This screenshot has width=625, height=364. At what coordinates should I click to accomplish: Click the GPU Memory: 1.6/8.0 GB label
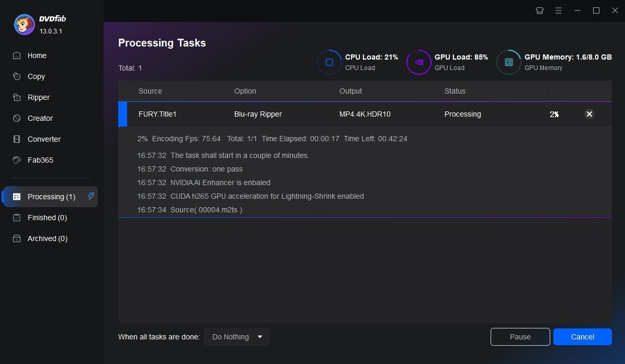568,57
